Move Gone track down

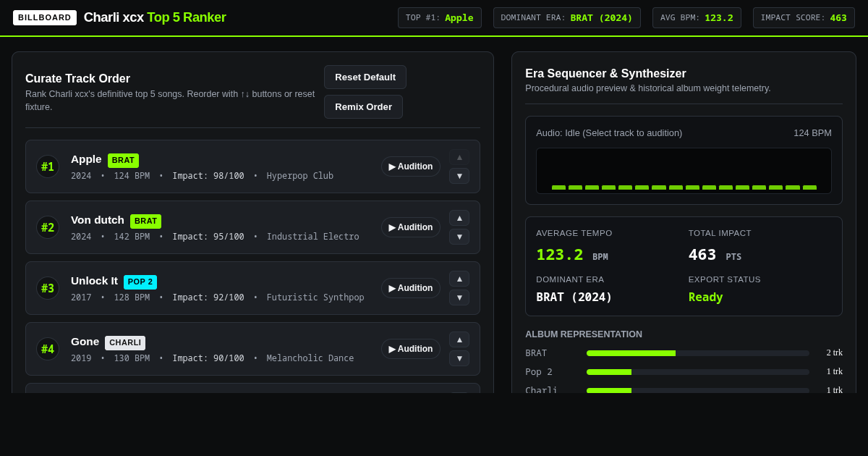point(459,358)
